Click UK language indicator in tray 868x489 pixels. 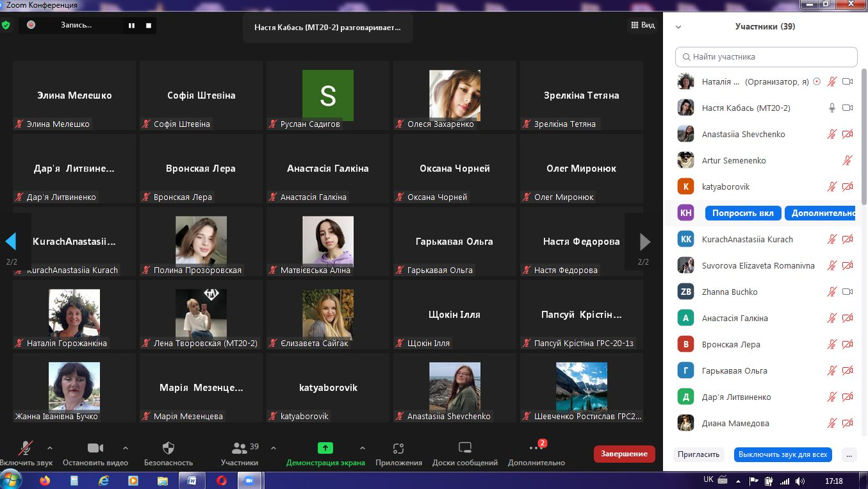(x=708, y=479)
